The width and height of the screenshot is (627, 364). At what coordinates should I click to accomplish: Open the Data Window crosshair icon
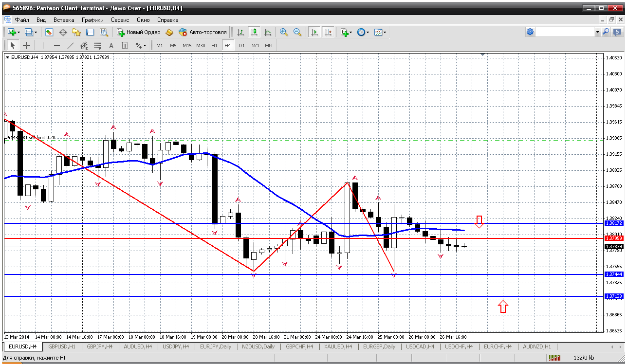click(x=63, y=32)
